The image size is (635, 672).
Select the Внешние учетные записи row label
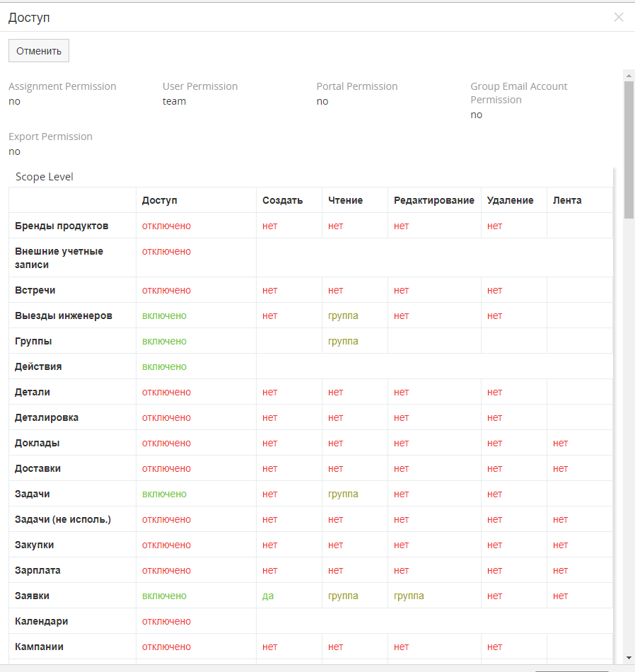point(59,257)
